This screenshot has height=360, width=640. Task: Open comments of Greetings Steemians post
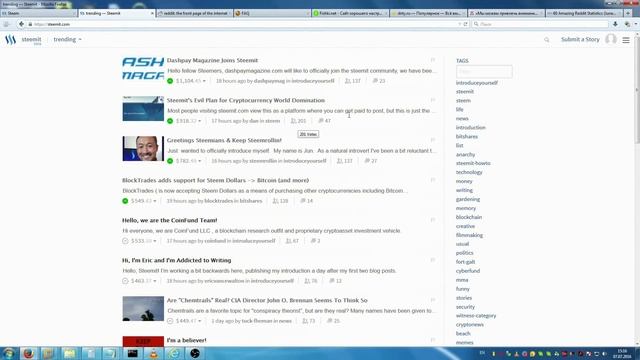(x=371, y=161)
